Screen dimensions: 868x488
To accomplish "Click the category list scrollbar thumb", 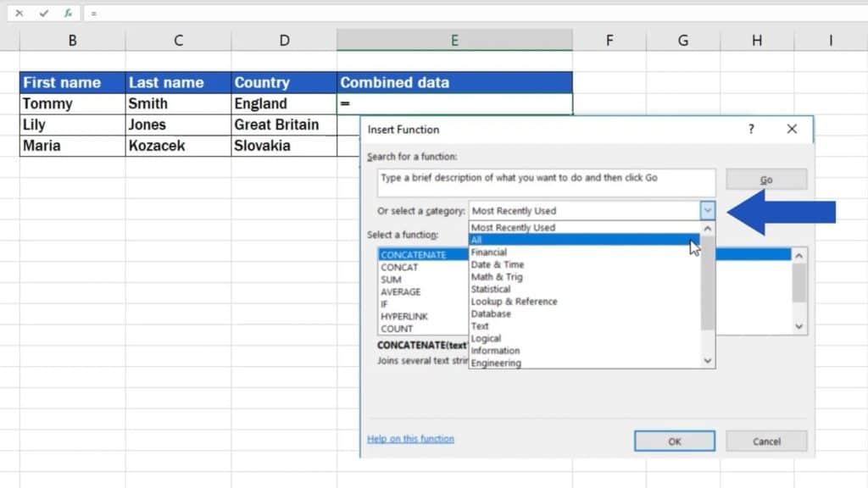I will 708,283.
